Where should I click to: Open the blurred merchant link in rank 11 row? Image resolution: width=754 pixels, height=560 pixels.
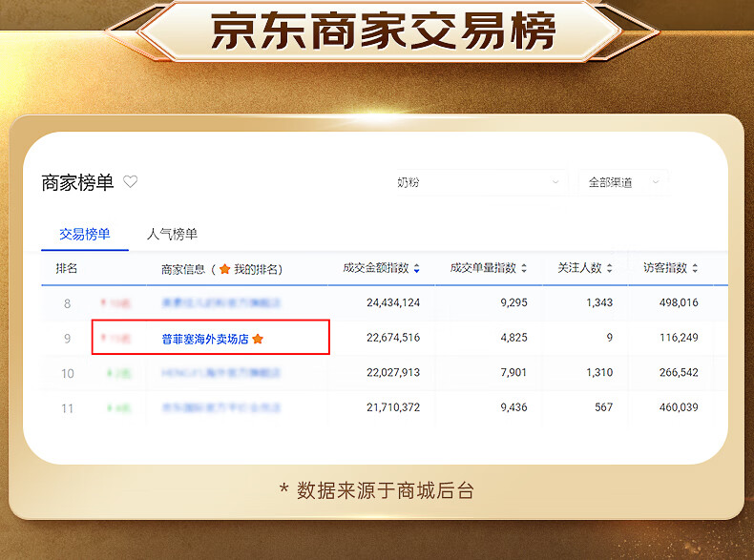[221, 408]
